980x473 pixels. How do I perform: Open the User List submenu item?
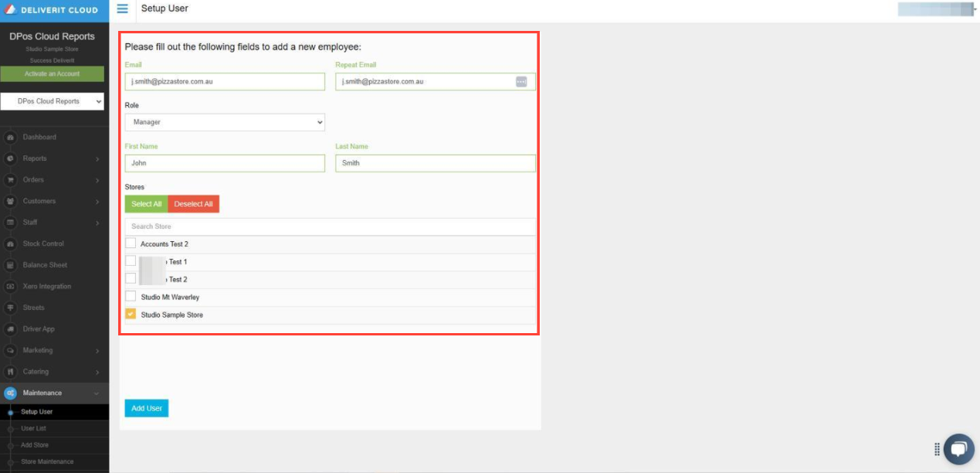[33, 428]
